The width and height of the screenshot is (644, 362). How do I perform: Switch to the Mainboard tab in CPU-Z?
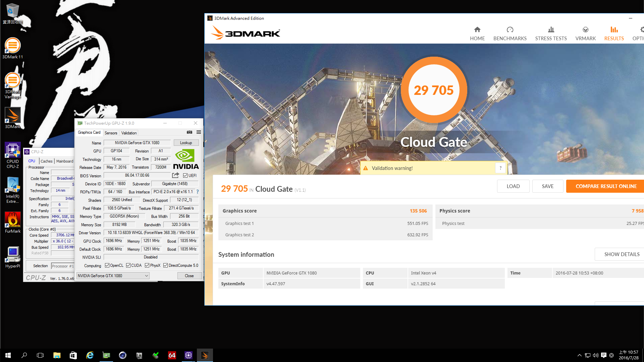click(x=65, y=161)
